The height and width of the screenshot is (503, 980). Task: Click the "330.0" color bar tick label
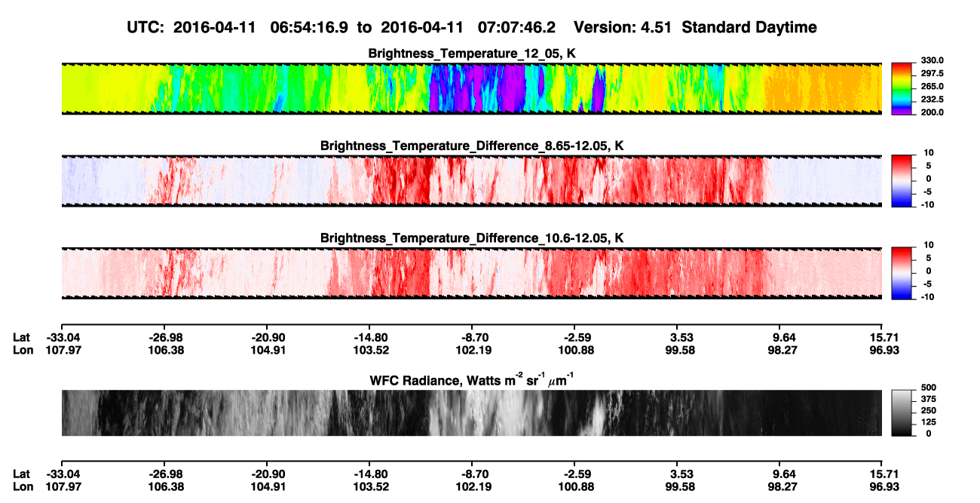pos(933,60)
